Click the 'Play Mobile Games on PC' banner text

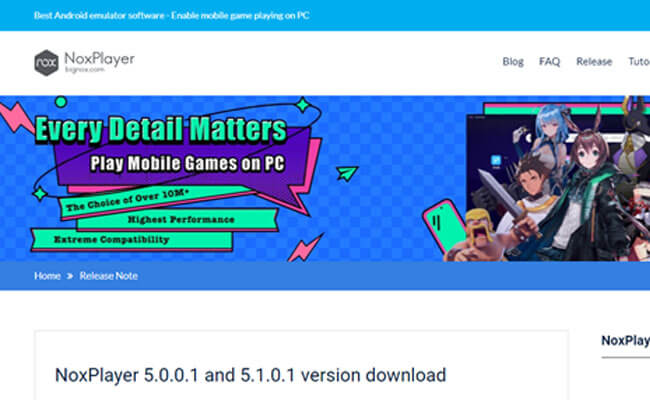187,163
